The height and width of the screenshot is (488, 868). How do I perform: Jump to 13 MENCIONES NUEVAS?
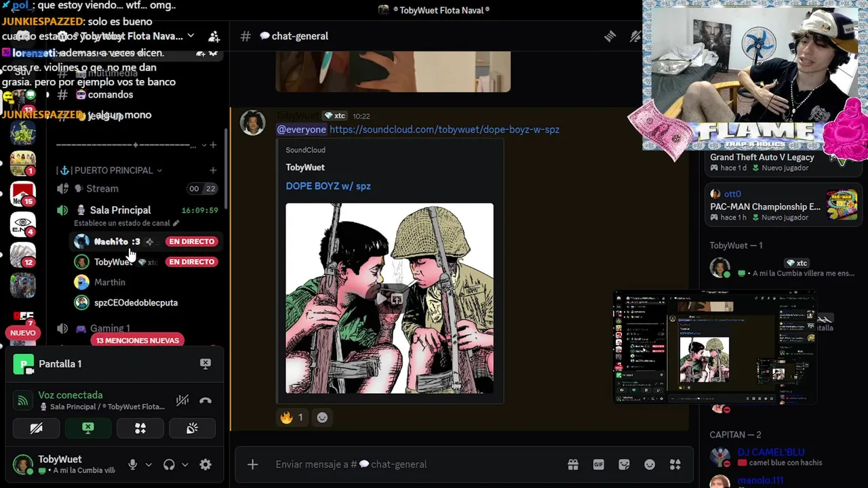coord(138,340)
